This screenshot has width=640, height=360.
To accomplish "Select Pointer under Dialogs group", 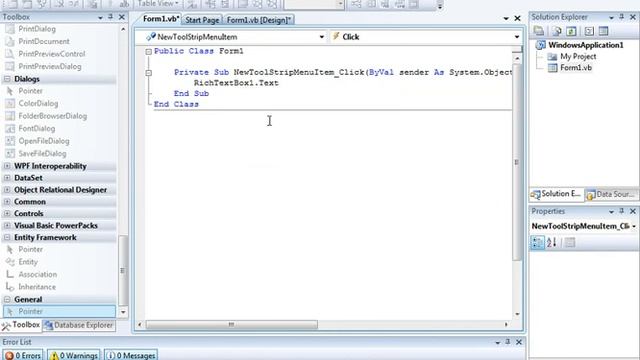I will (30, 91).
